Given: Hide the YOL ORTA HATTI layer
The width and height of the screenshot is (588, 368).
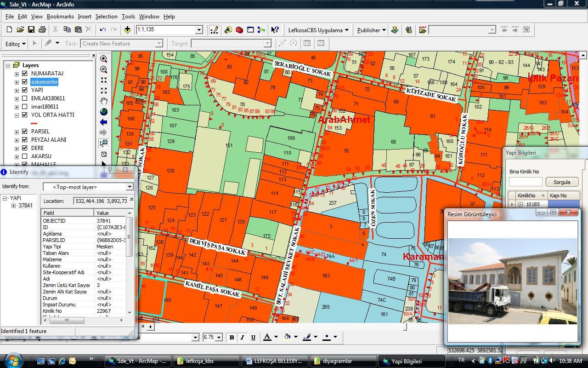Looking at the screenshot, I should pyautogui.click(x=25, y=115).
